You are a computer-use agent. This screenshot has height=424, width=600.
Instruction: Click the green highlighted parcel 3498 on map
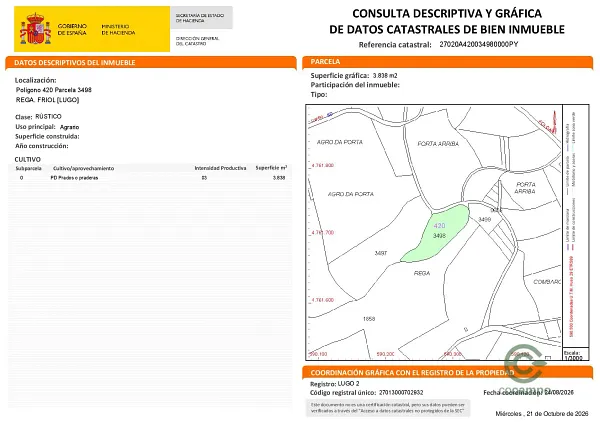tap(436, 234)
